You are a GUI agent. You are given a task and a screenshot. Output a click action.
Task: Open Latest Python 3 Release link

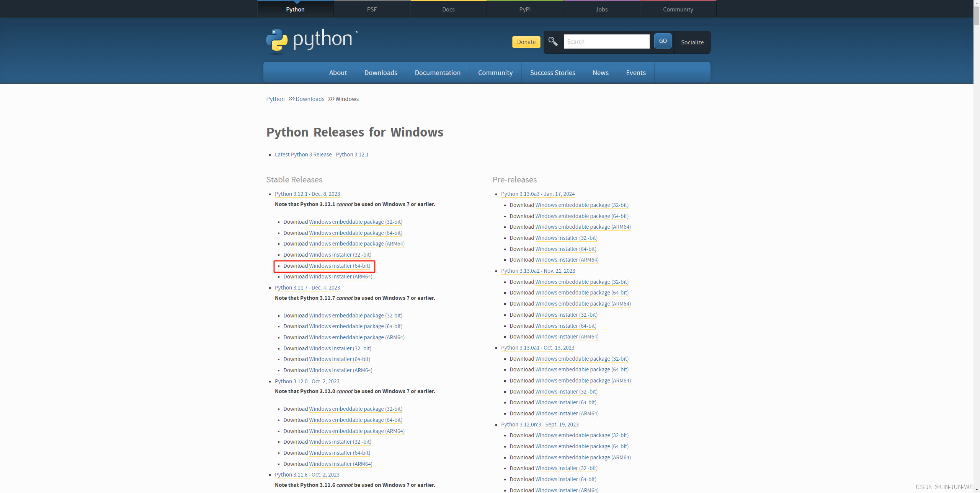[x=322, y=155]
